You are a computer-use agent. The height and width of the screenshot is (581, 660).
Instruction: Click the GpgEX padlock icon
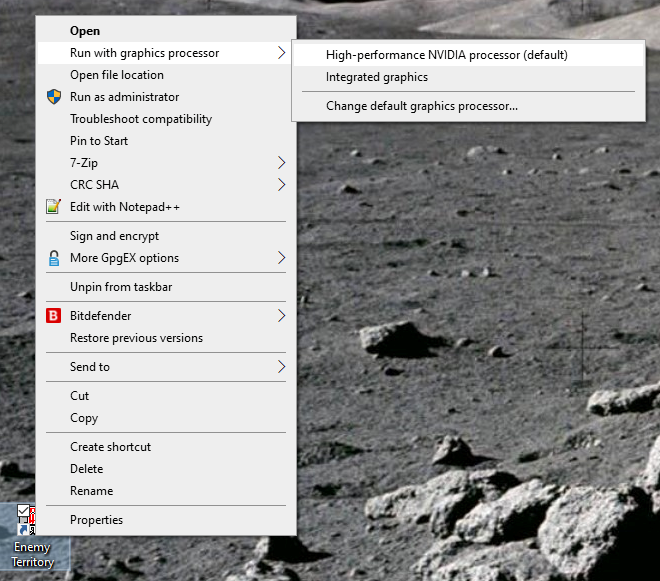54,258
